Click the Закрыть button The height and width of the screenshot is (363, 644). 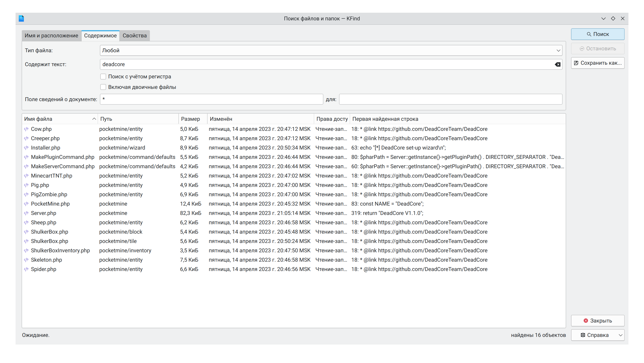(598, 321)
